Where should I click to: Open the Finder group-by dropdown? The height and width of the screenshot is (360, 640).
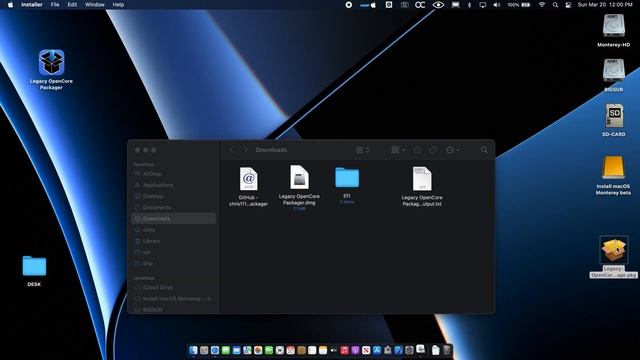398,150
